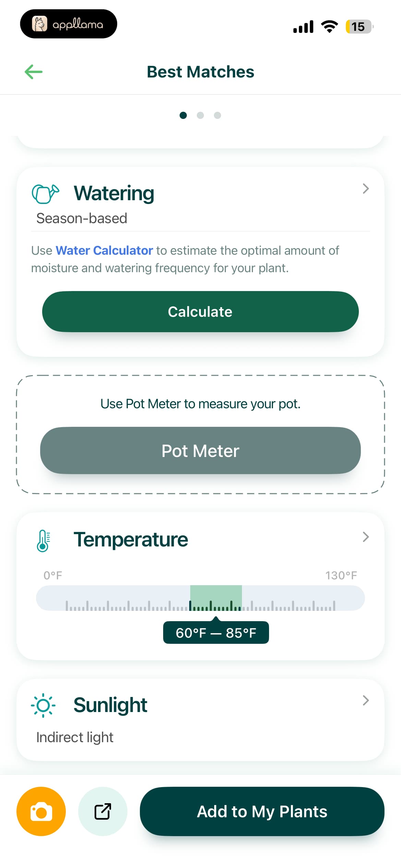
Task: Switch to the third page dot
Action: tap(217, 115)
